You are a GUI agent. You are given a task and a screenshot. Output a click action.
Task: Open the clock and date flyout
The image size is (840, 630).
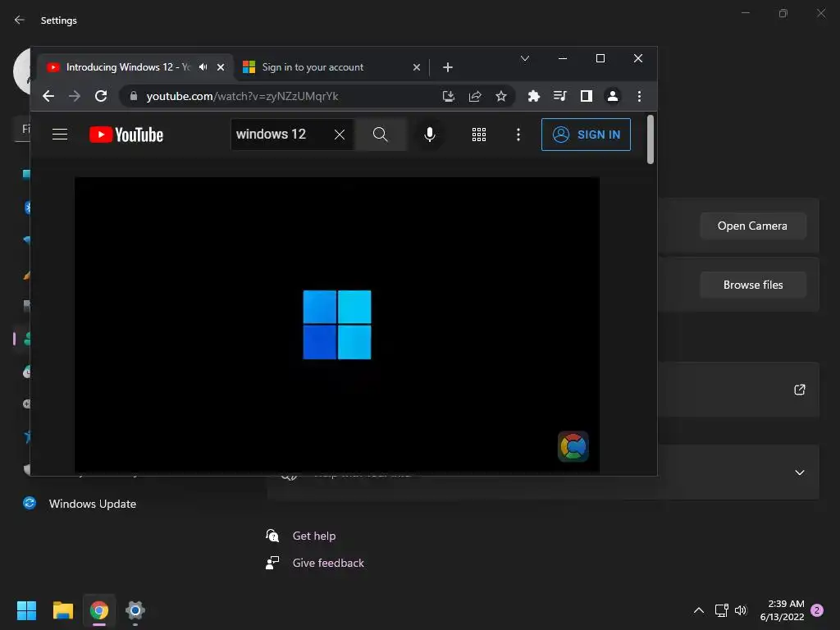pos(782,610)
